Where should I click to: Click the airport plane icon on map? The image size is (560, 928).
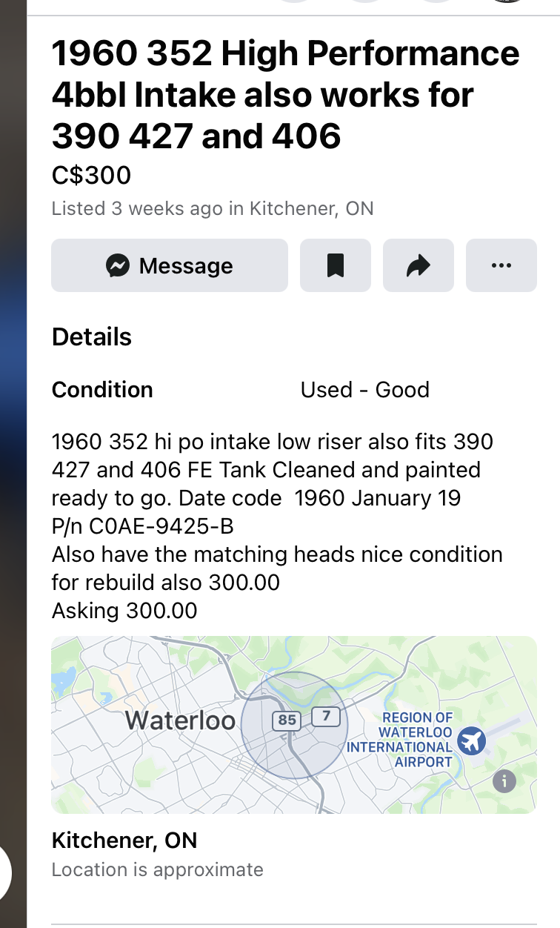click(x=471, y=740)
